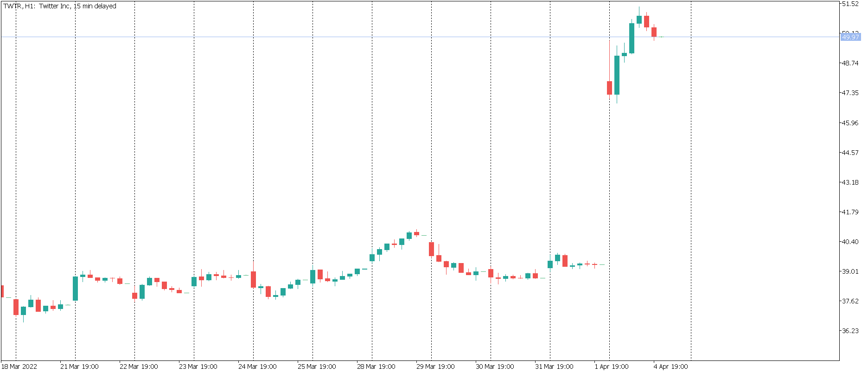This screenshot has height=373, width=868.
Task: Click the 40.40 price axis label
Action: tap(850, 242)
